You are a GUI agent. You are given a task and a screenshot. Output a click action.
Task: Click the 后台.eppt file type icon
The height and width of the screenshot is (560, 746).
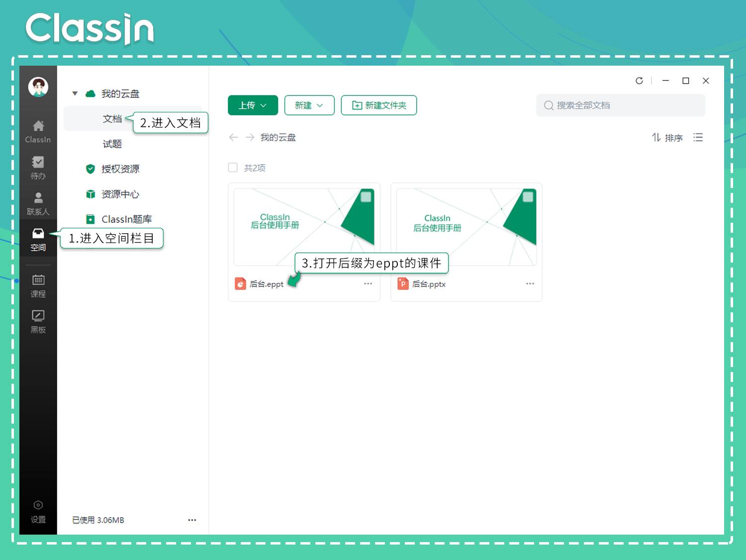click(x=240, y=283)
